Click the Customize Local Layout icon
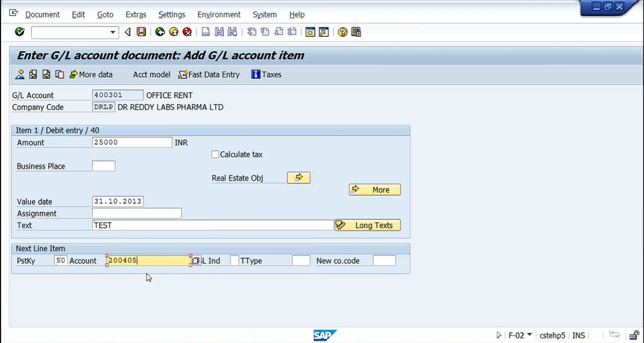Screen dimensions: 644x343 pos(356,32)
